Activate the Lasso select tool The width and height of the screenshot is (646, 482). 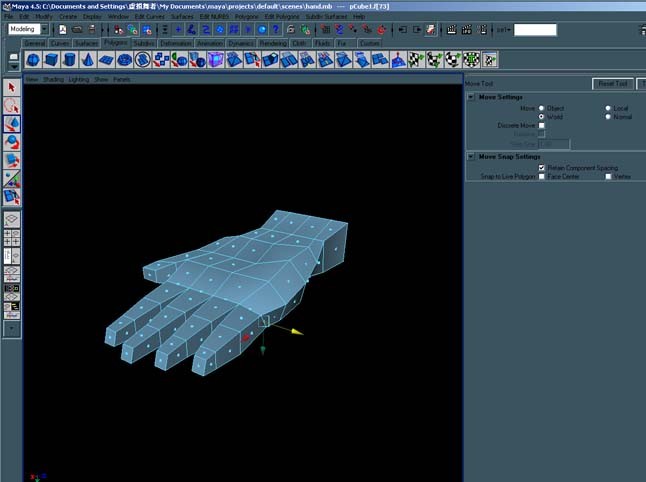point(12,106)
